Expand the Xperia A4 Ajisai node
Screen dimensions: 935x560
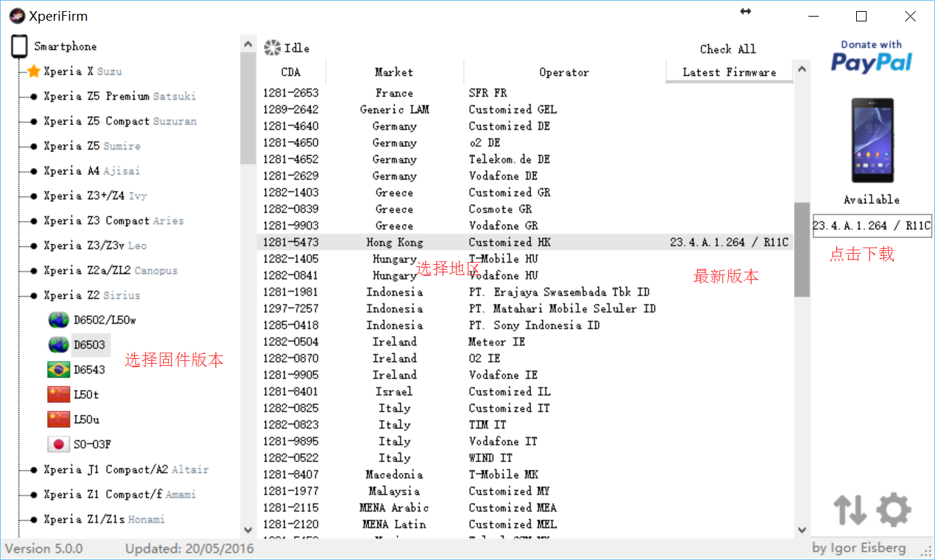coord(33,171)
